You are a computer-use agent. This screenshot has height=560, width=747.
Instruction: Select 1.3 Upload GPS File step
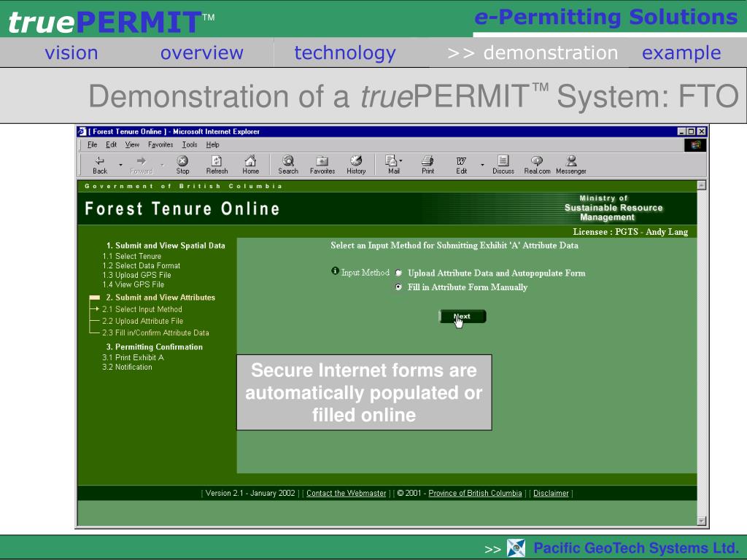click(x=136, y=275)
